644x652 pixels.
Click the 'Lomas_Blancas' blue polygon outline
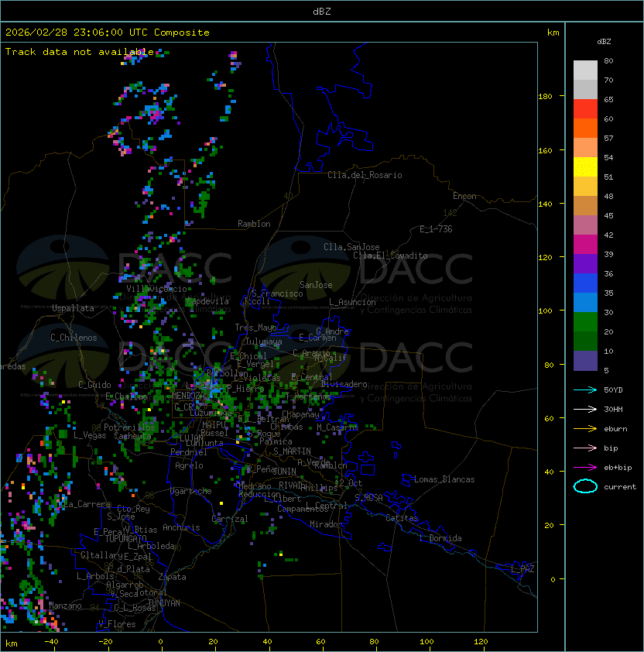(x=407, y=480)
